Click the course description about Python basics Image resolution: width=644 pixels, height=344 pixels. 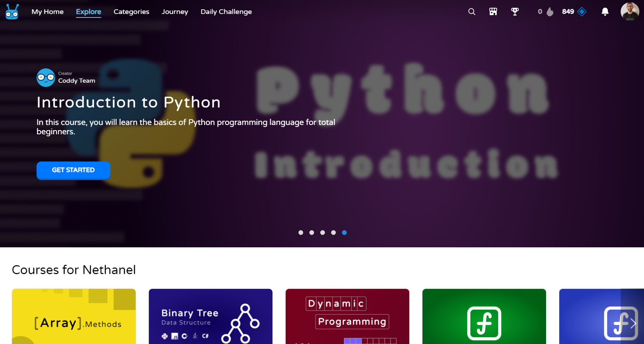tap(186, 127)
